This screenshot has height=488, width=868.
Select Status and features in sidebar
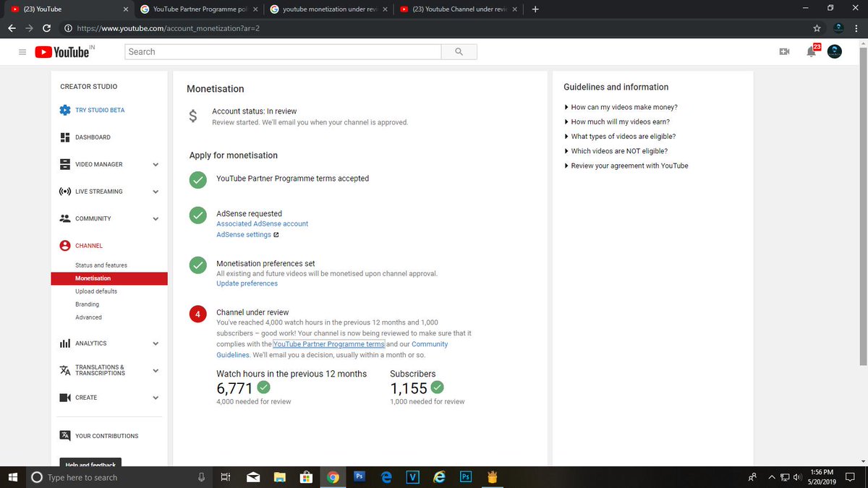tap(101, 265)
